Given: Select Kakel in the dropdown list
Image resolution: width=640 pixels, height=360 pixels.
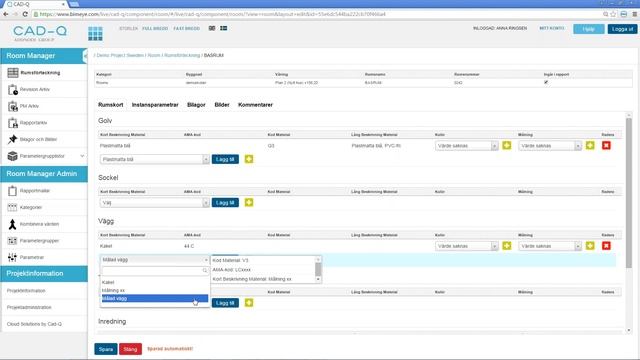Looking at the screenshot, I should coord(155,282).
